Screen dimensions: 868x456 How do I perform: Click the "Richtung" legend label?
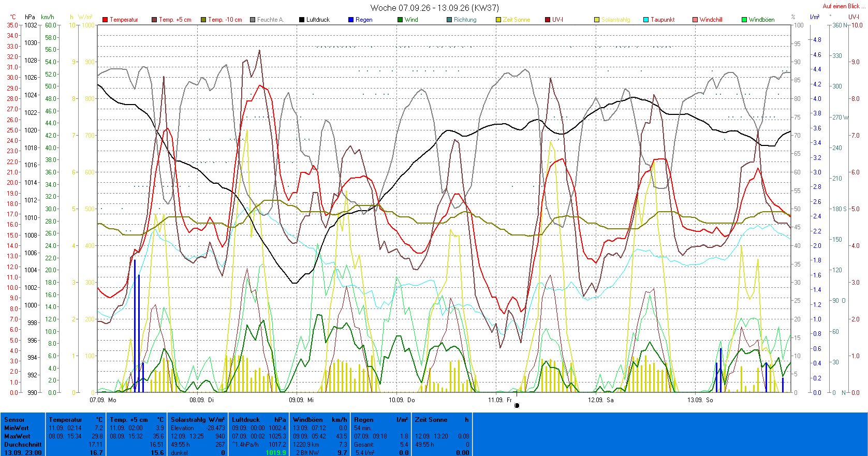[x=465, y=20]
